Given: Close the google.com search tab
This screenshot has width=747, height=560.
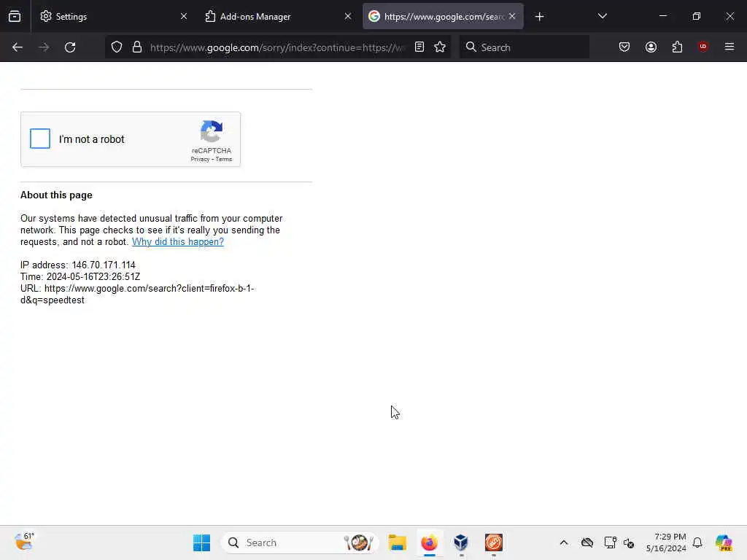Looking at the screenshot, I should point(512,16).
